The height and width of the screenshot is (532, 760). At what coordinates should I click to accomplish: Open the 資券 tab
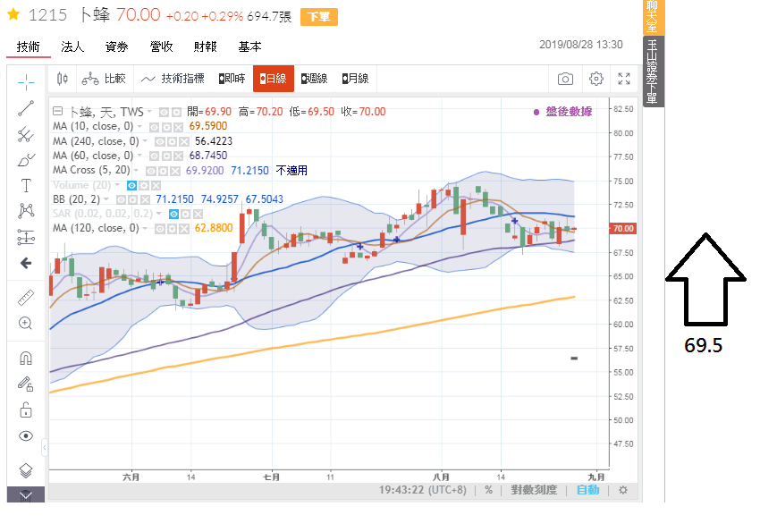(117, 47)
